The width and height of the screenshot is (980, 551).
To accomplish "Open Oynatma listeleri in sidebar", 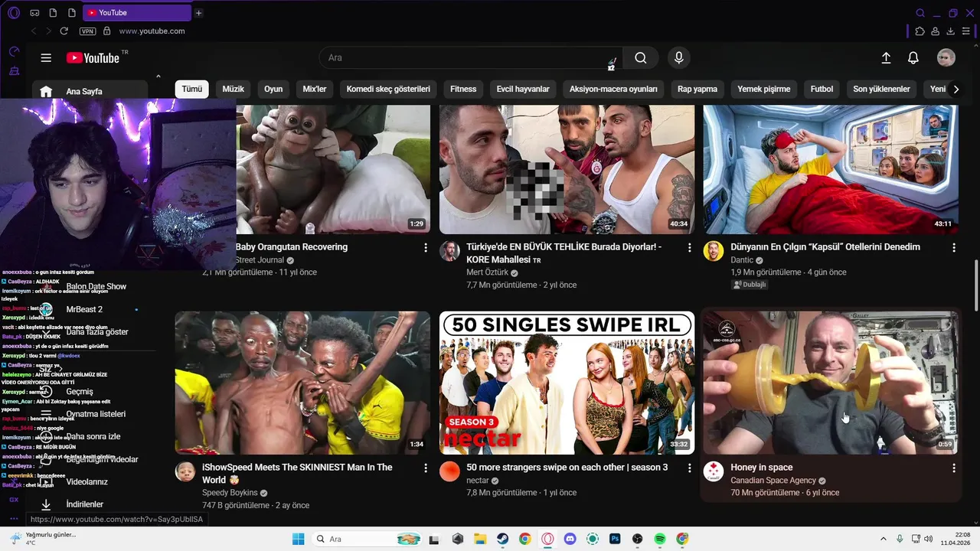I will tap(96, 414).
